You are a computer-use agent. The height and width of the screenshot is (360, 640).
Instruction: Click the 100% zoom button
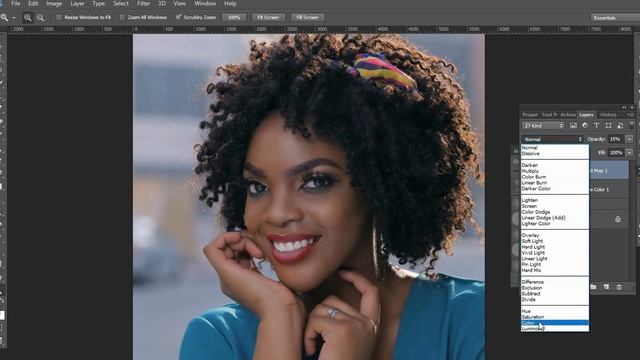click(x=234, y=18)
